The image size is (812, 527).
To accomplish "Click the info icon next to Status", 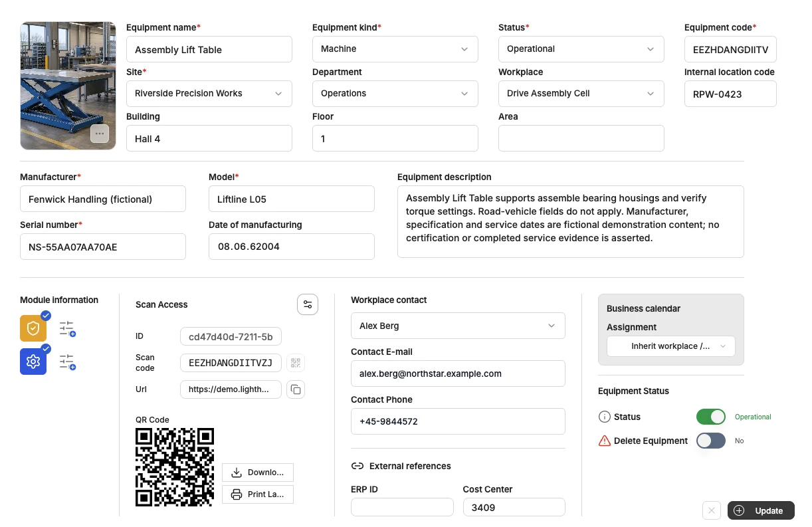I will 605,417.
